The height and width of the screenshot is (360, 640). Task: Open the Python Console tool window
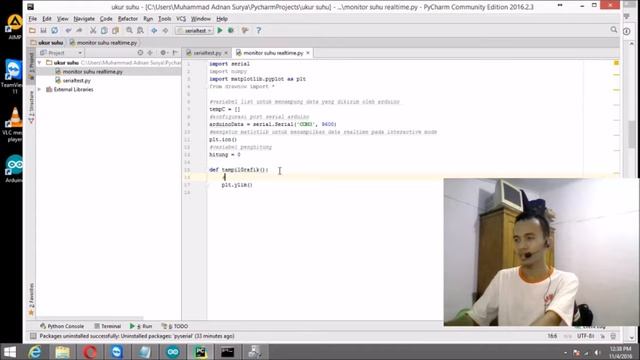pos(62,327)
